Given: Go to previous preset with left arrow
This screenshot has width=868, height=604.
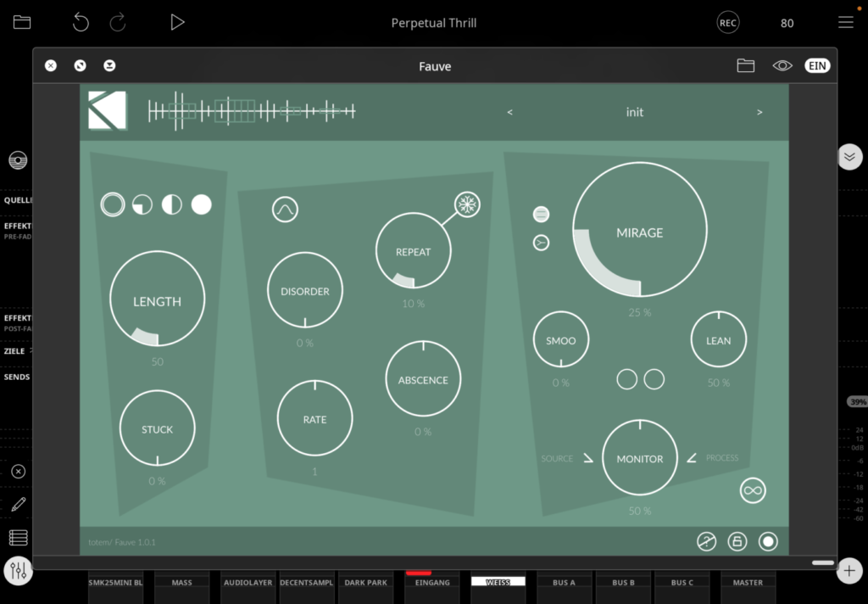Looking at the screenshot, I should tap(509, 112).
